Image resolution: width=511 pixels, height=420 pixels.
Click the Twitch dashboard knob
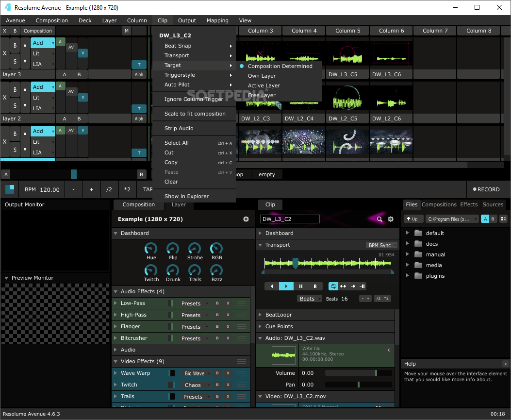click(151, 270)
